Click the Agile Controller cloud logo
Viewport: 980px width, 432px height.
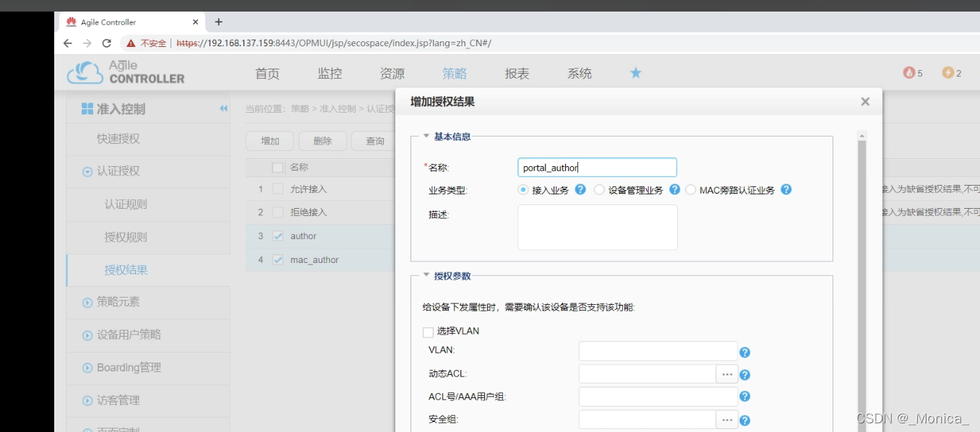(x=85, y=72)
